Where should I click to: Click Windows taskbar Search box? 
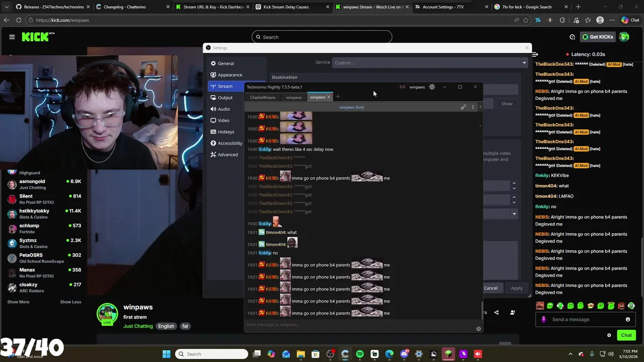tap(211, 354)
